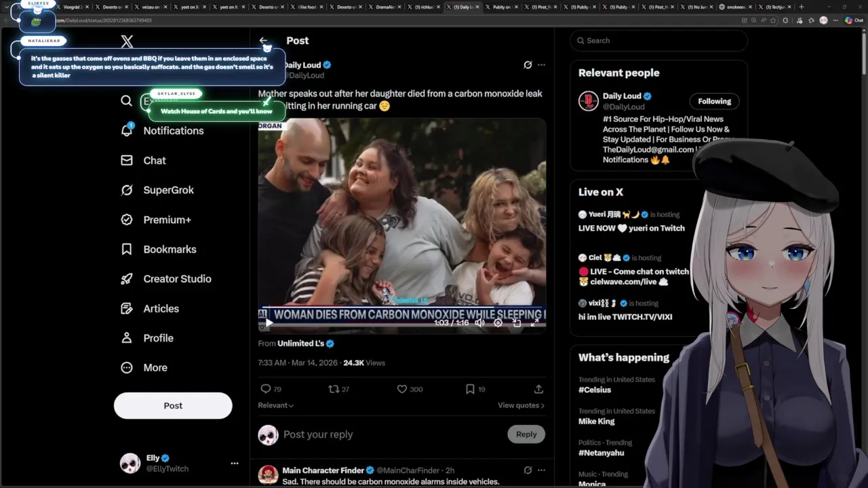Image resolution: width=868 pixels, height=488 pixels.
Task: Click the reply icon with 79 replies
Action: pyautogui.click(x=266, y=389)
